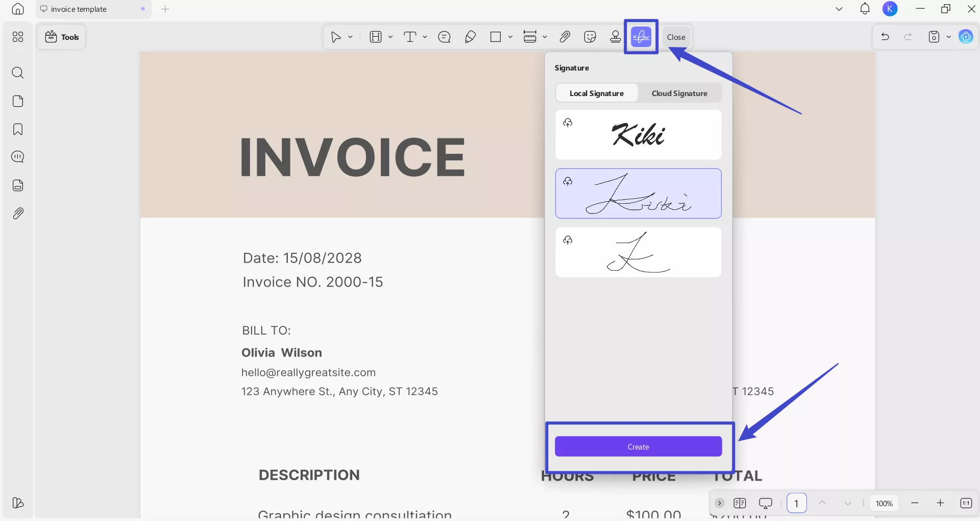Close the Signature panel
The image size is (980, 521).
(676, 36)
